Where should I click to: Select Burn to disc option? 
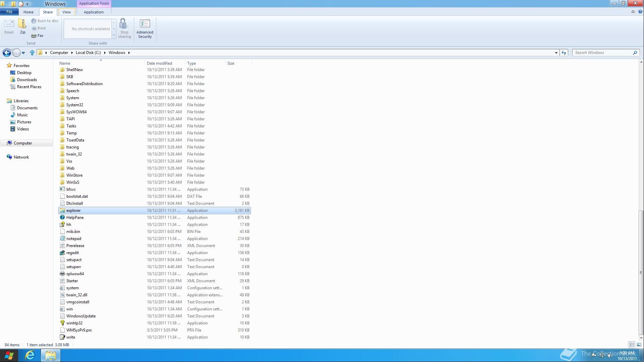45,21
